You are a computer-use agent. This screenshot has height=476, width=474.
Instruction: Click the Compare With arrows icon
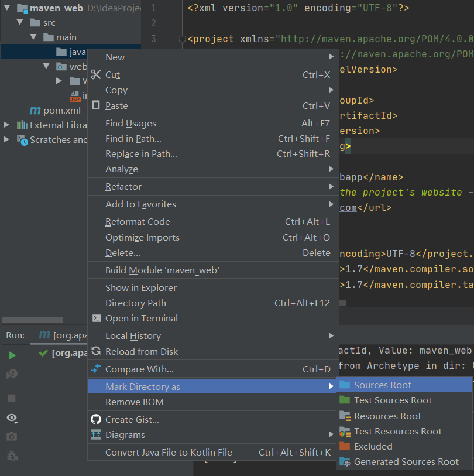tap(96, 368)
